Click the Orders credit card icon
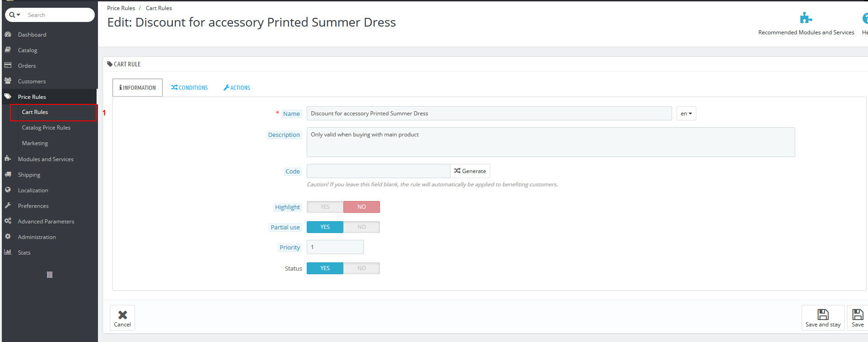 pos(8,65)
